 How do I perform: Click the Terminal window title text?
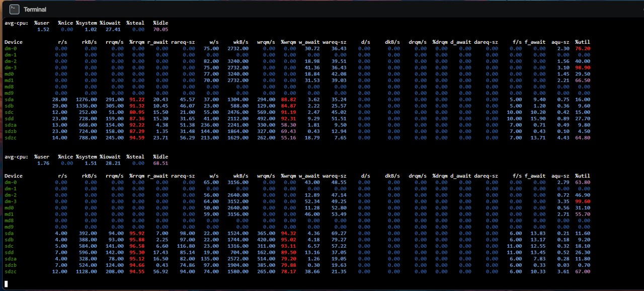click(35, 10)
